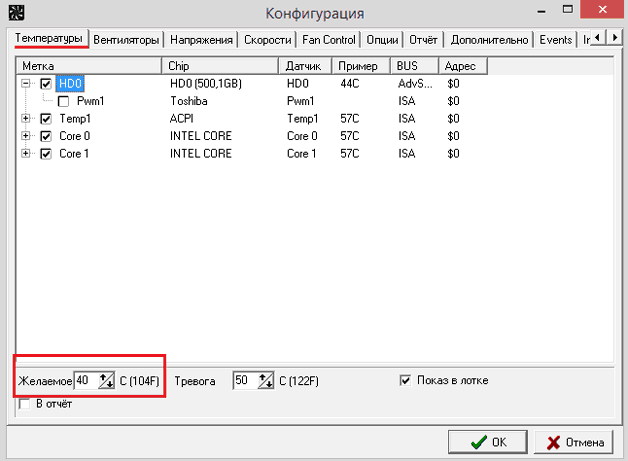628x461 pixels.
Task: Click the HD0 (500,1GB) chip cell
Action: (x=206, y=83)
